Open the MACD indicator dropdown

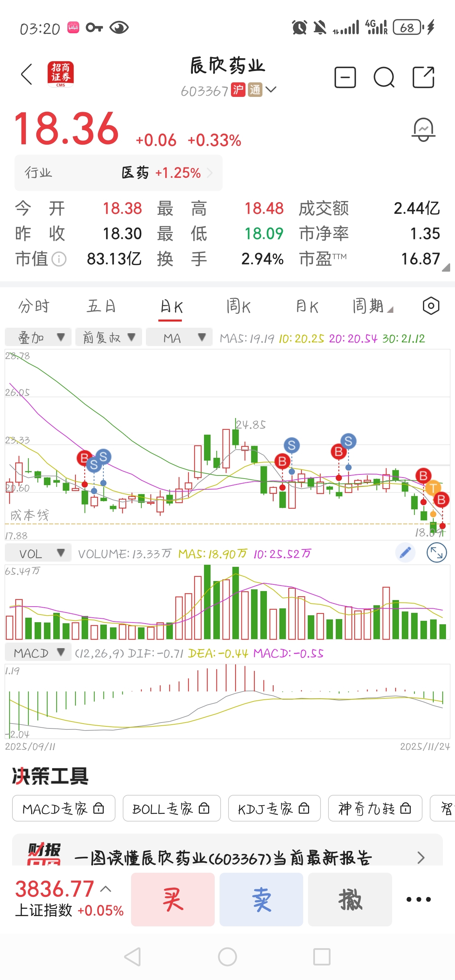(x=38, y=652)
